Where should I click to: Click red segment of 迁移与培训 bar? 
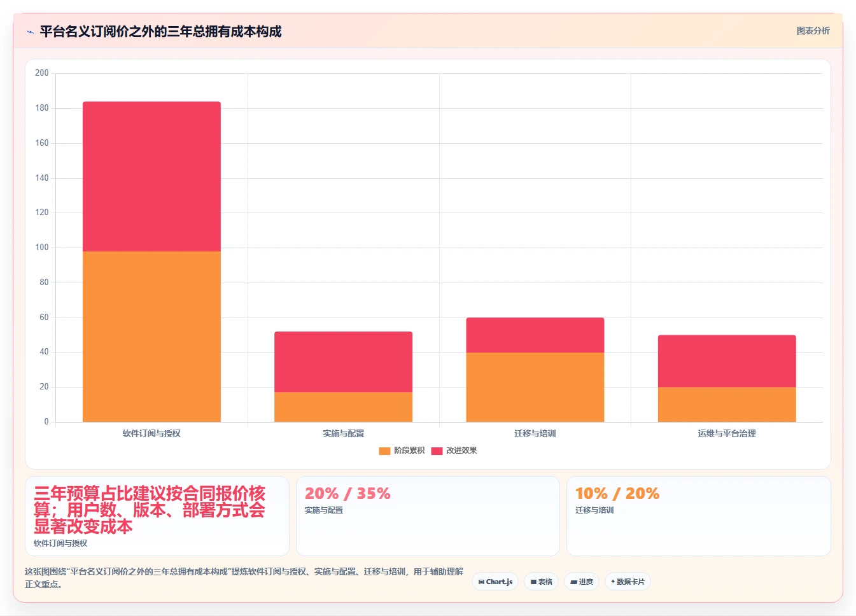tap(535, 335)
